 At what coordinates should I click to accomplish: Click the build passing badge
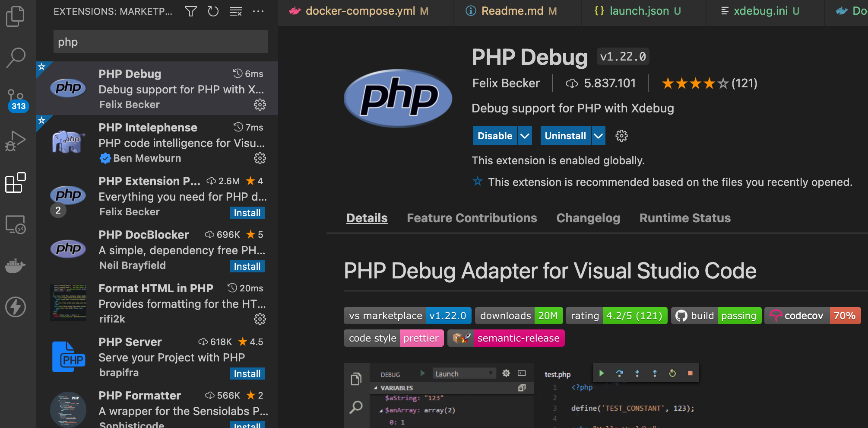(716, 316)
